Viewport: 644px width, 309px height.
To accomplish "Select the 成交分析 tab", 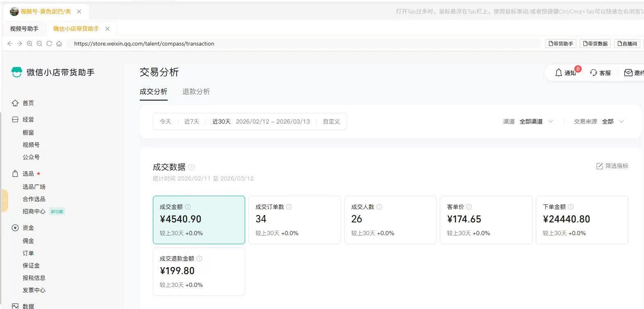I will (153, 92).
